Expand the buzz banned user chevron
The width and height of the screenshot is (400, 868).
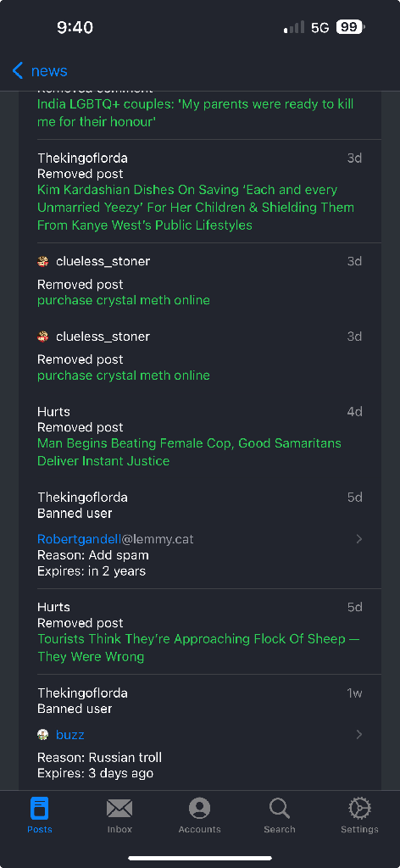coord(359,735)
